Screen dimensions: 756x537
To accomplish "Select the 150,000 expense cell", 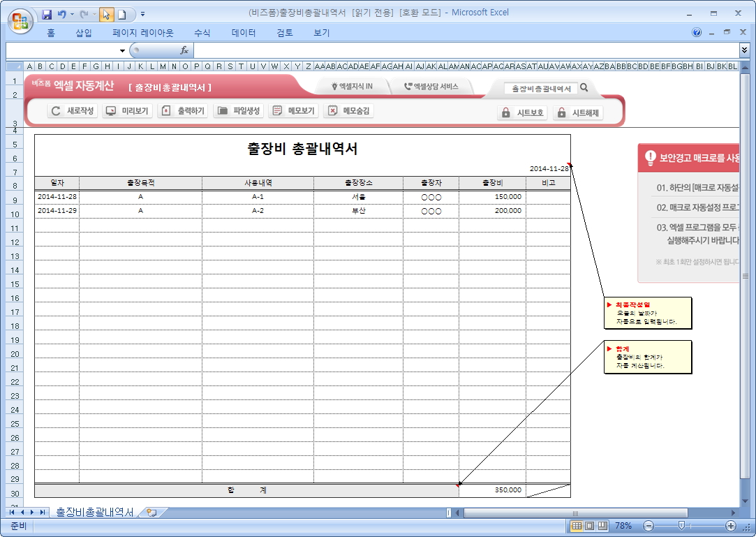I will pyautogui.click(x=492, y=197).
